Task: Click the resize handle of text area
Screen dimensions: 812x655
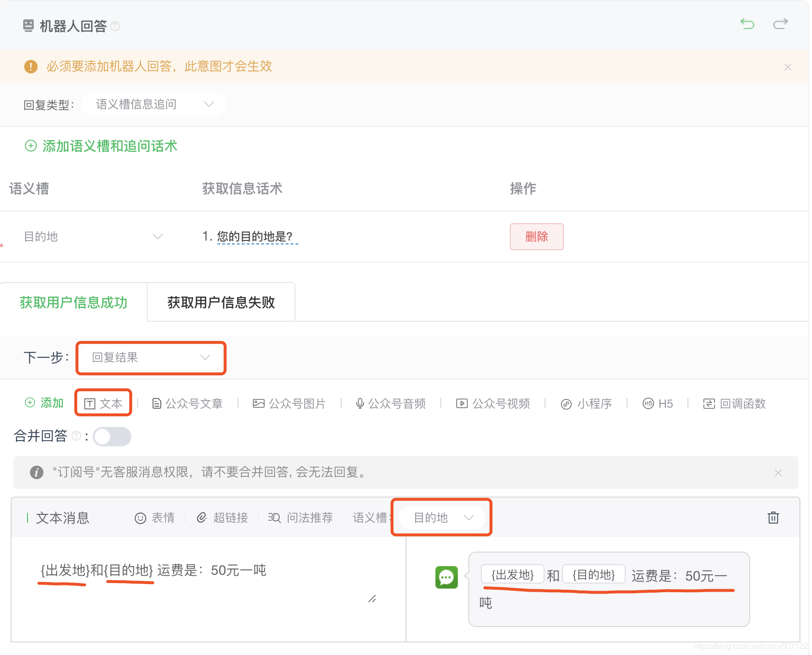Action: [x=372, y=599]
